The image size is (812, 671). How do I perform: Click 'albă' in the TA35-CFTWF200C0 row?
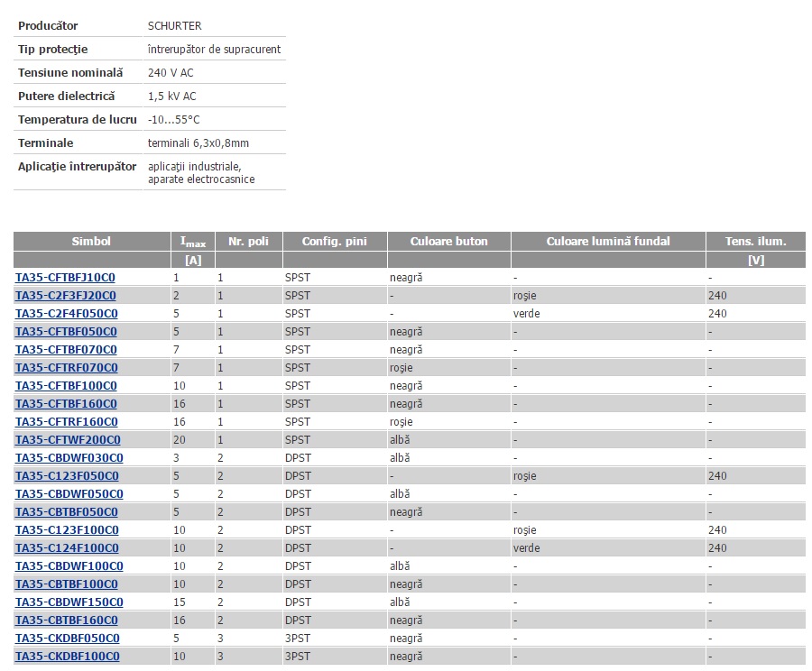point(400,440)
